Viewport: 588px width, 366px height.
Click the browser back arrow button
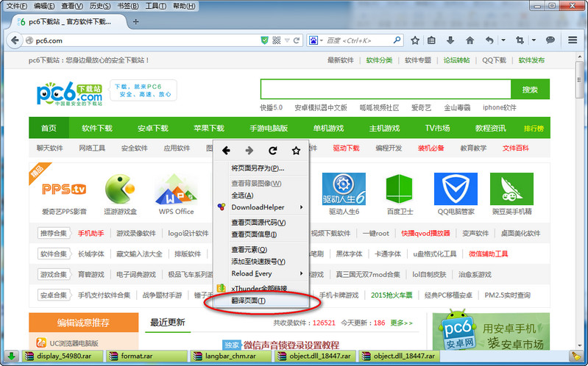click(x=15, y=40)
